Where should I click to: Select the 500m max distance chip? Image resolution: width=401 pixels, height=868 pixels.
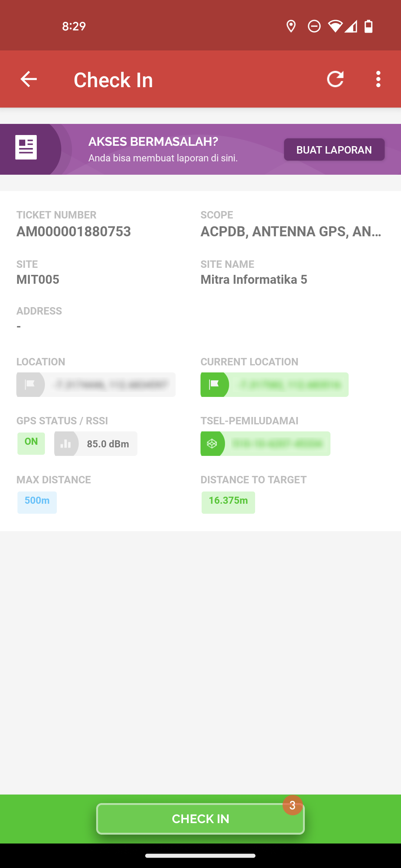point(37,502)
